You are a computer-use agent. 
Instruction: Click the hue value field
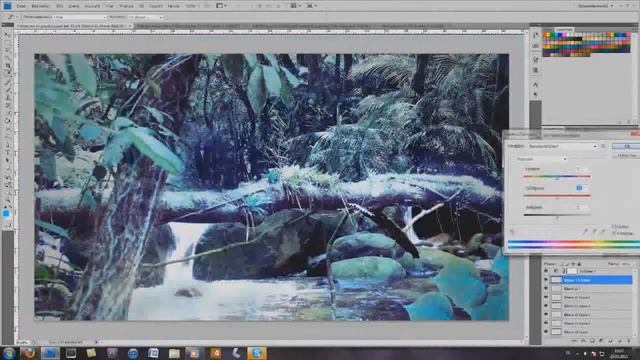(x=581, y=169)
